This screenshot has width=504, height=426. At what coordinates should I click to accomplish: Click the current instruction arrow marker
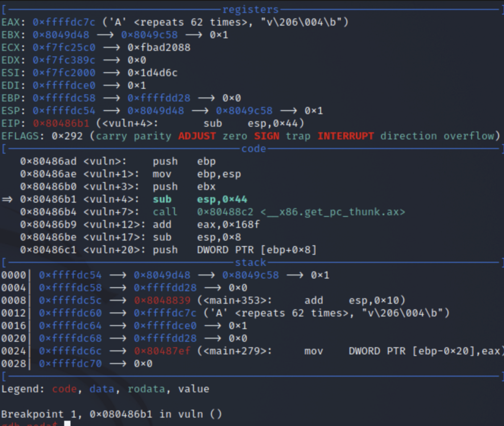point(7,199)
